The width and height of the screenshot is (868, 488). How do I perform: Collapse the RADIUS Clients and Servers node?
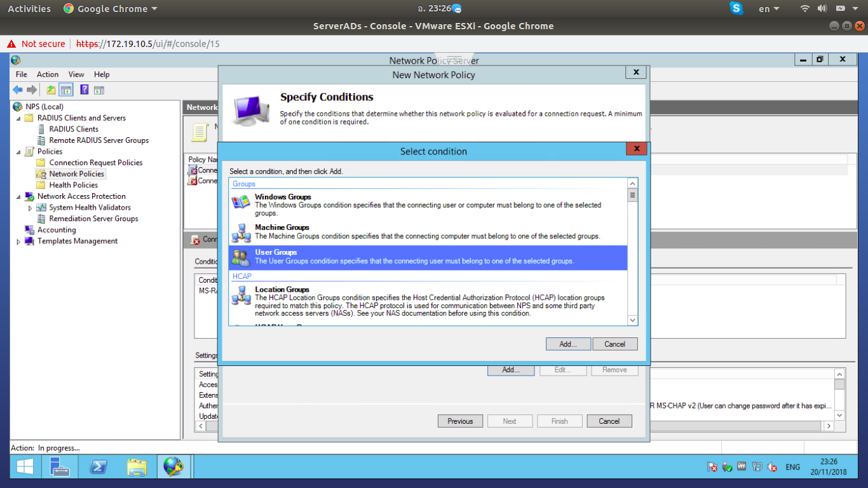coord(18,118)
